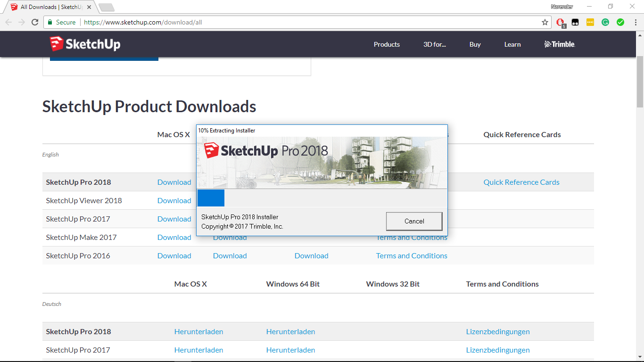Viewport: 644px width, 362px height.
Task: Download SketchUp Make 2017 for Mac OS X
Action: pos(174,237)
